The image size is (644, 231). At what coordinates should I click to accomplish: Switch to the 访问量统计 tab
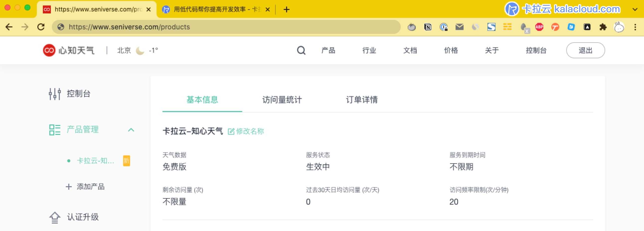[282, 100]
